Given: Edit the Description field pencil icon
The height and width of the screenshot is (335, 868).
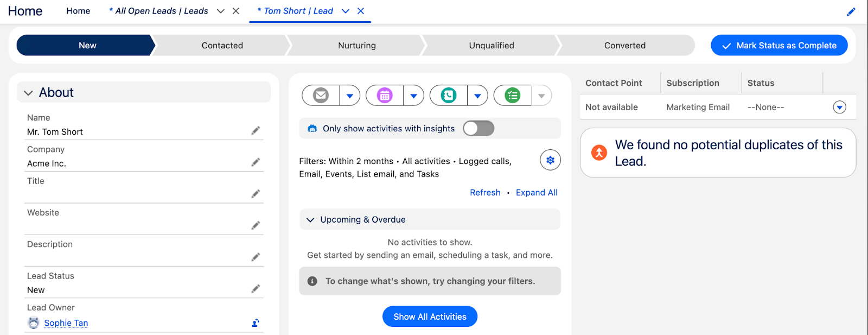Looking at the screenshot, I should tap(256, 257).
